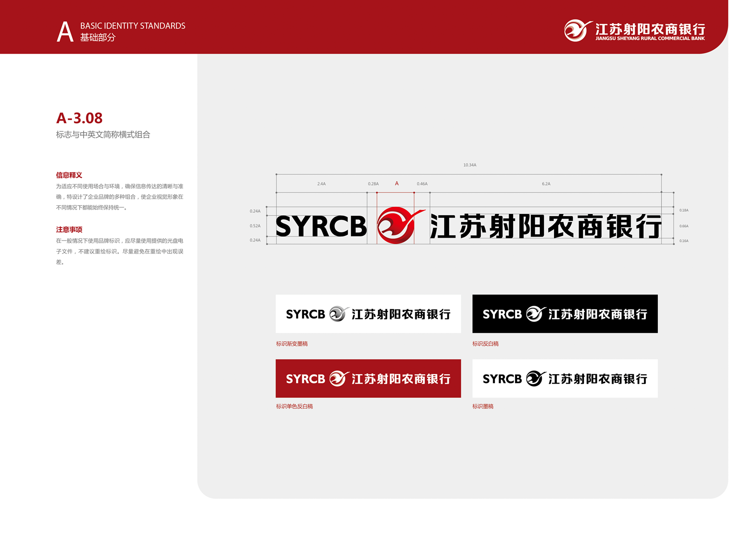Click the red emblem in the main logo diagram
756x534 pixels.
point(397,226)
